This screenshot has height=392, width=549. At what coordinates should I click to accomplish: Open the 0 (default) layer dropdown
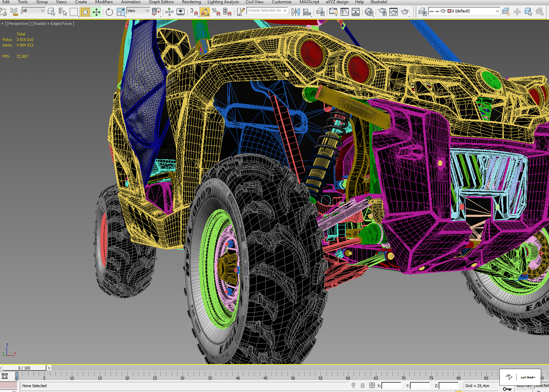coord(464,11)
